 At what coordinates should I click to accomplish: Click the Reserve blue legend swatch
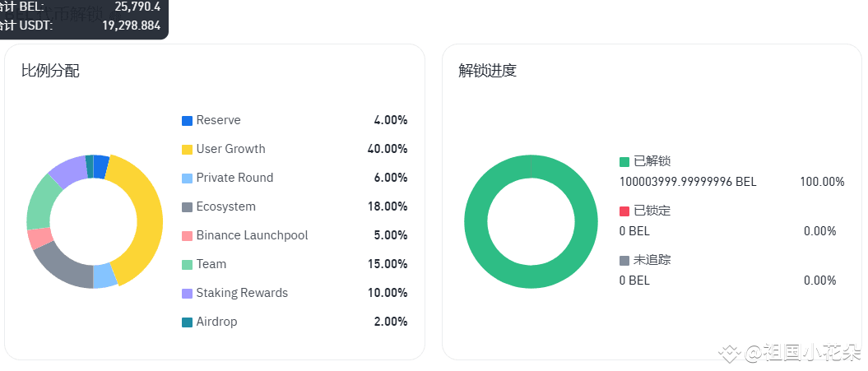(187, 121)
